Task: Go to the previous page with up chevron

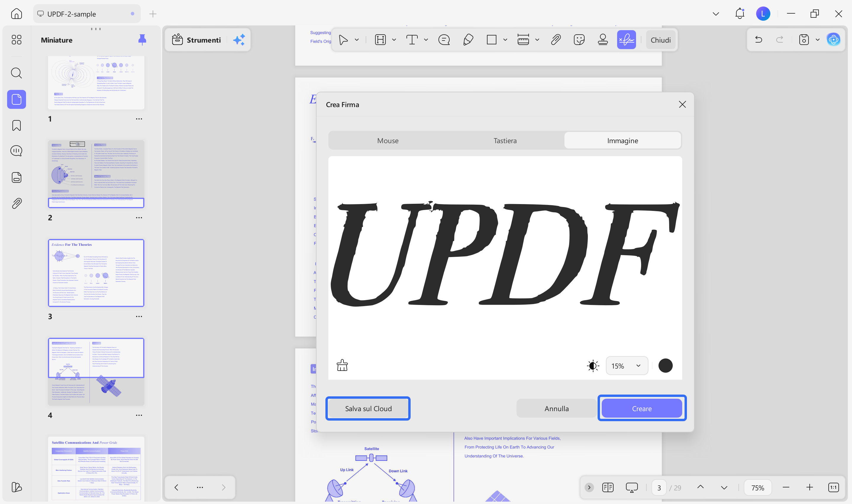Action: [x=700, y=487]
